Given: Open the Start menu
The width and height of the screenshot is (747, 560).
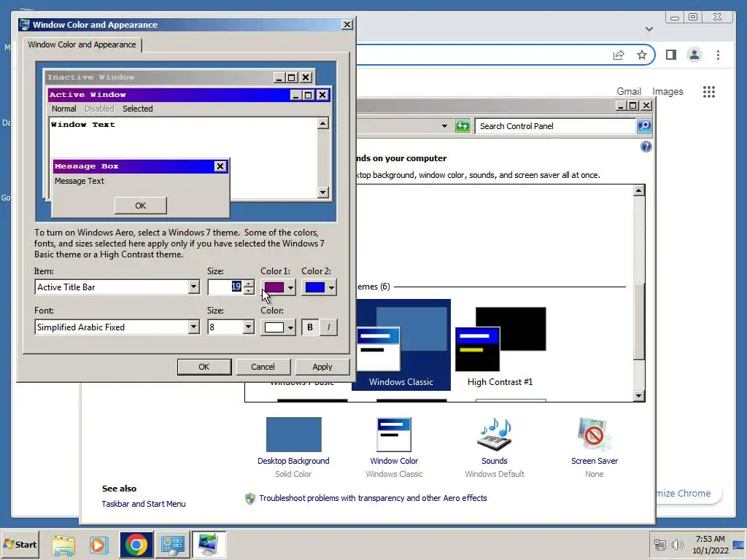Looking at the screenshot, I should pyautogui.click(x=20, y=544).
